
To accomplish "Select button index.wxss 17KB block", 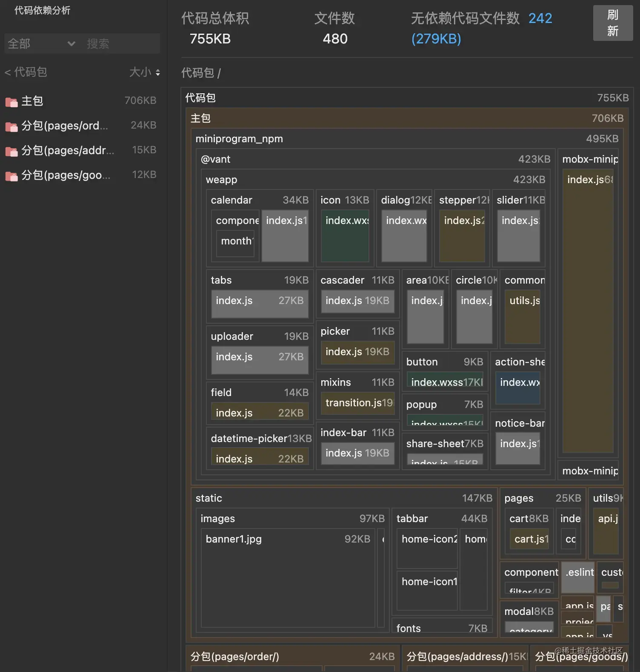I will pyautogui.click(x=445, y=380).
